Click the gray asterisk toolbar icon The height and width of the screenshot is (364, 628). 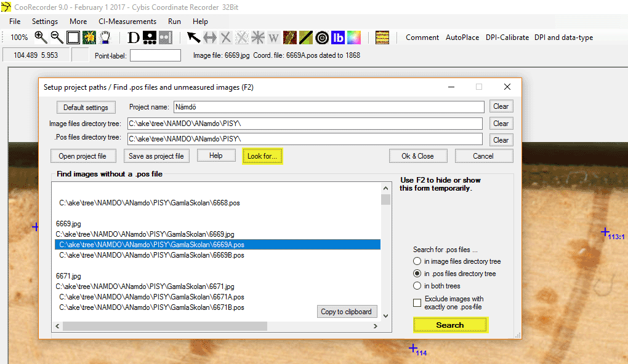257,38
